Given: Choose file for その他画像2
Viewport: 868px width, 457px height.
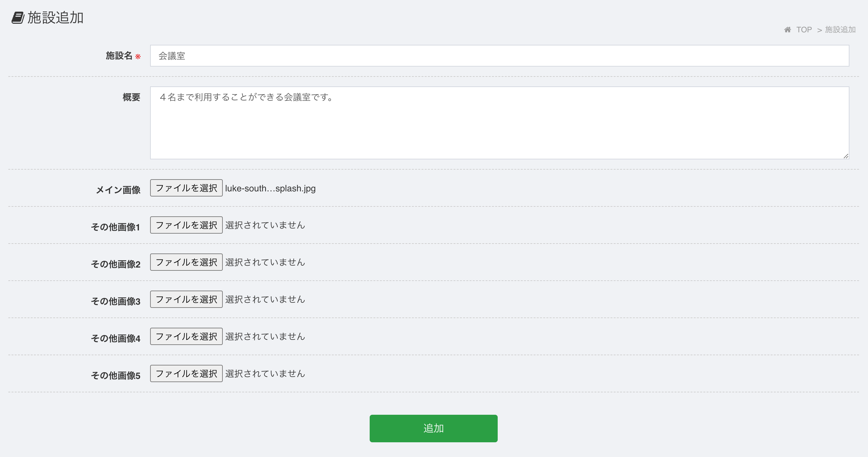Looking at the screenshot, I should (x=186, y=262).
